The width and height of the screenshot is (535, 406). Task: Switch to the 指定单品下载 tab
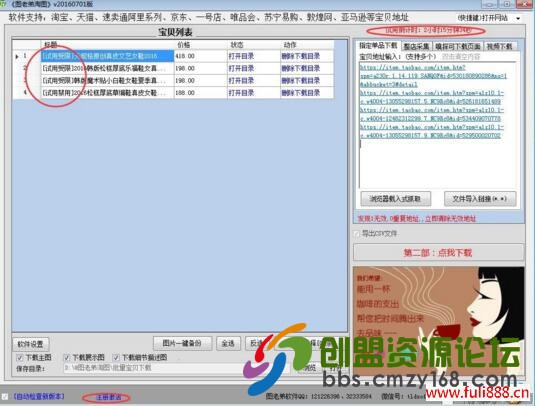coord(378,45)
